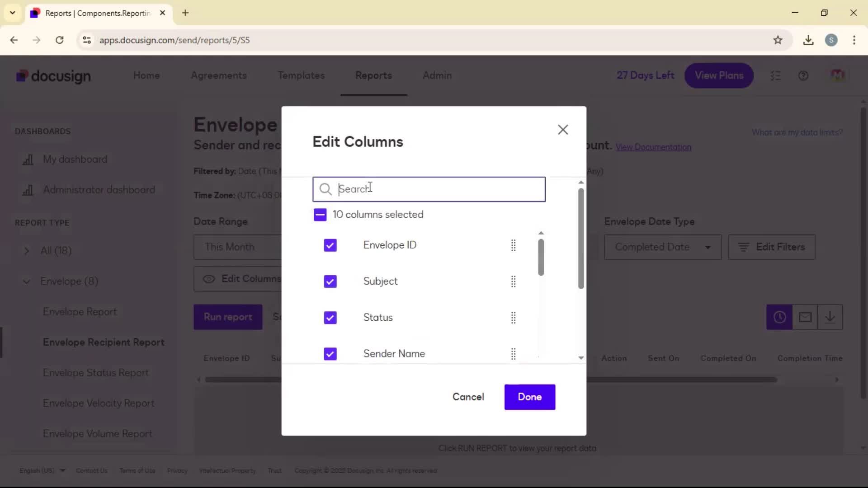Open the English (US) language dropdown
Image resolution: width=868 pixels, height=488 pixels.
point(42,470)
